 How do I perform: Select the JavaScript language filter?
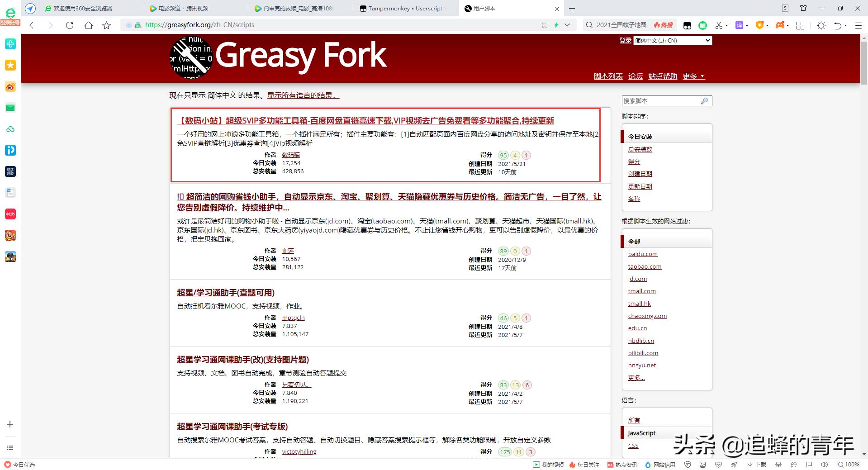click(x=641, y=433)
